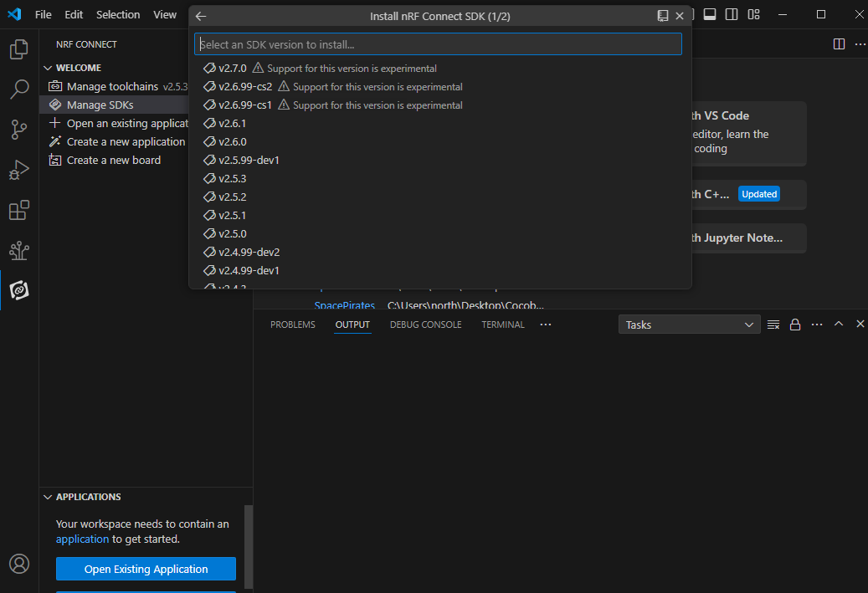Open the Explorer view in activity bar
868x593 pixels.
tap(19, 49)
